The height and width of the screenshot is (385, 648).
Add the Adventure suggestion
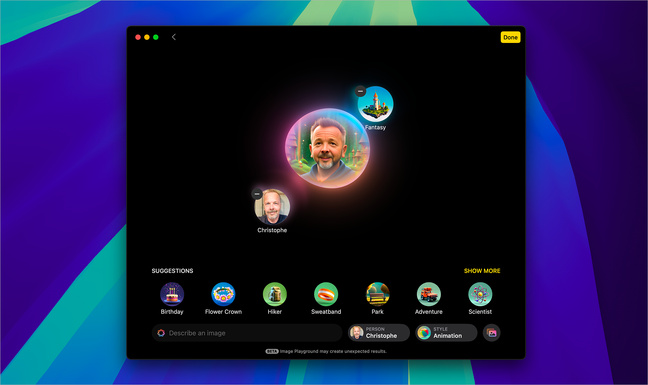[429, 294]
